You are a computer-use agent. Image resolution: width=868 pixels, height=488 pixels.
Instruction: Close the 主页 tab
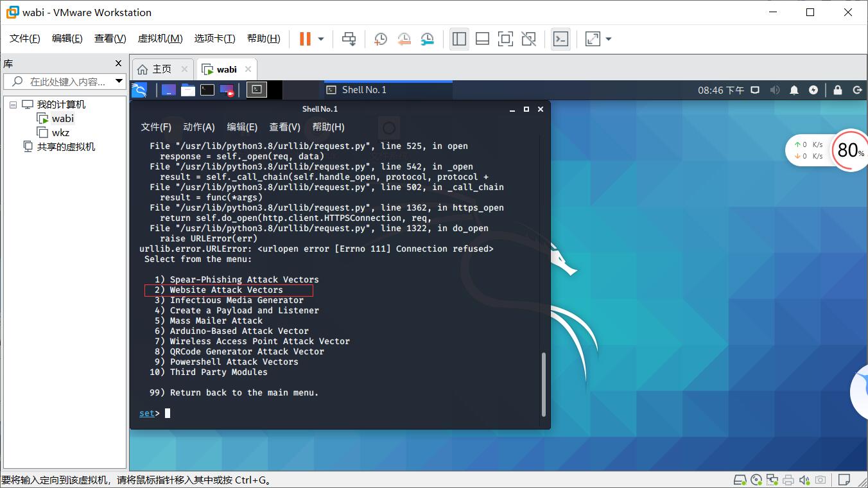click(184, 69)
